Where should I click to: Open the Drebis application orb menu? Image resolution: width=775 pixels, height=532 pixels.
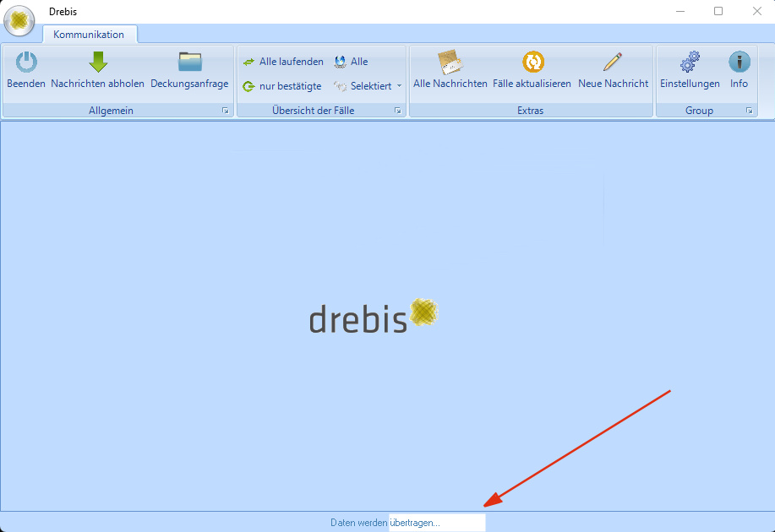tap(19, 21)
